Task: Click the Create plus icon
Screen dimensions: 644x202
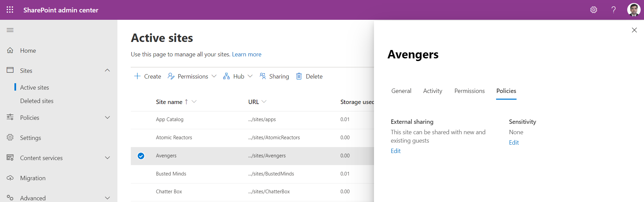Action: [x=137, y=76]
